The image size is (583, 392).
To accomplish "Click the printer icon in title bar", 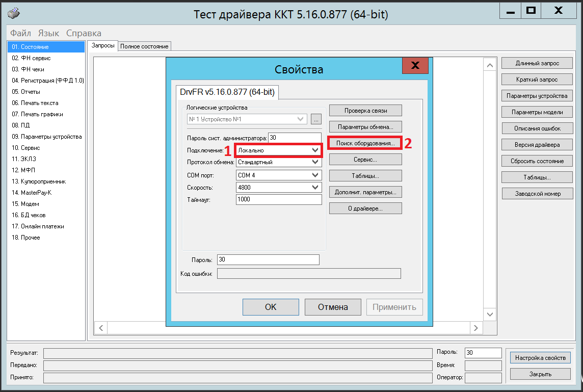I will pos(15,13).
